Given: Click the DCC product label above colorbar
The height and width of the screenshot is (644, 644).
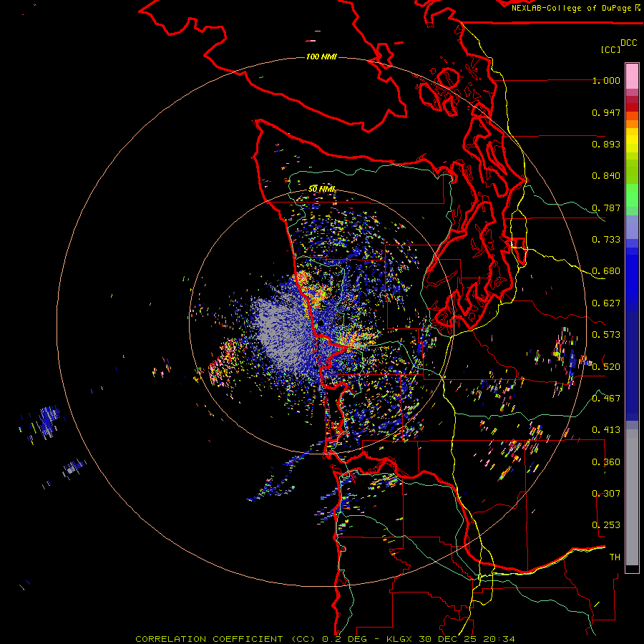Looking at the screenshot, I should [629, 43].
